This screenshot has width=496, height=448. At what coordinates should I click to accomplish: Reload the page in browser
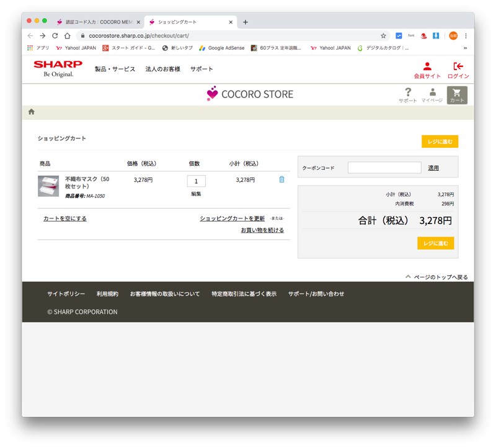click(55, 36)
